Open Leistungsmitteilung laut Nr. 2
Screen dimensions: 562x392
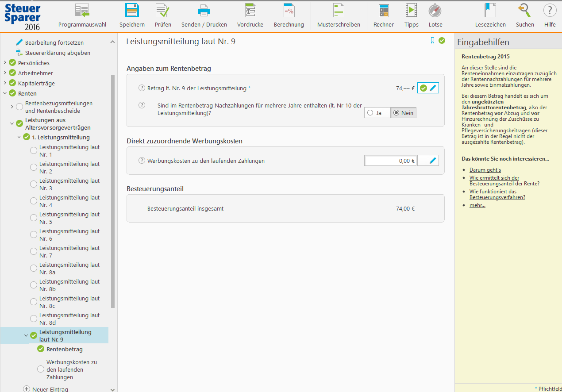point(69,168)
